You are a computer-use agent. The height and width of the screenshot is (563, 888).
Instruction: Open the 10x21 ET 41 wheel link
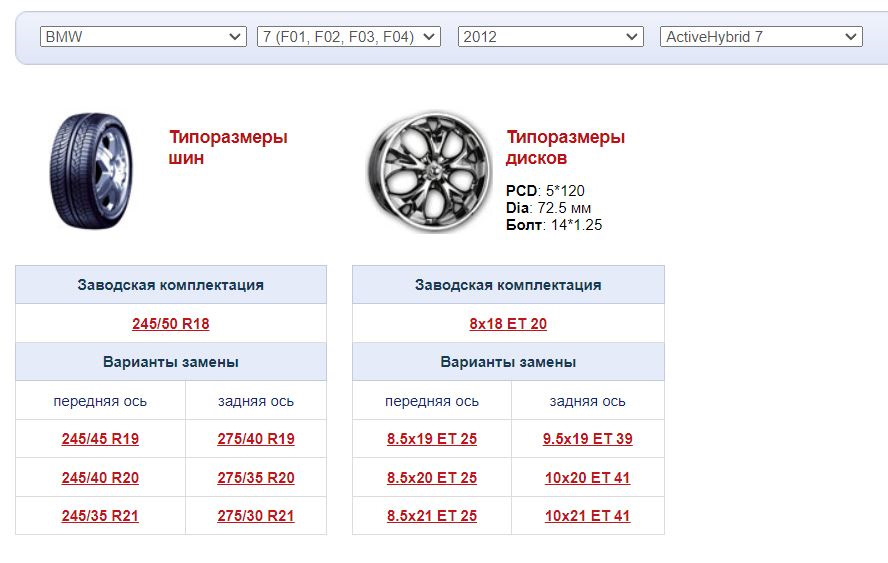[x=588, y=517]
